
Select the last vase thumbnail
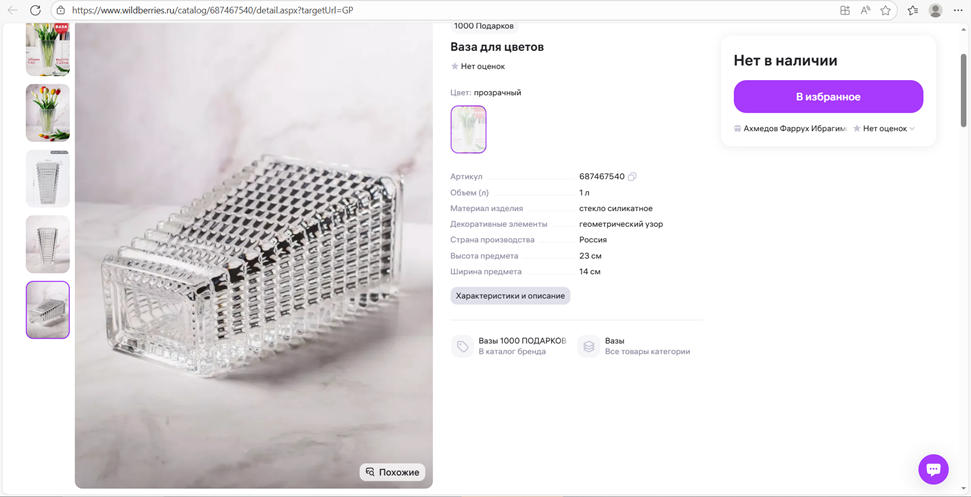pyautogui.click(x=48, y=310)
